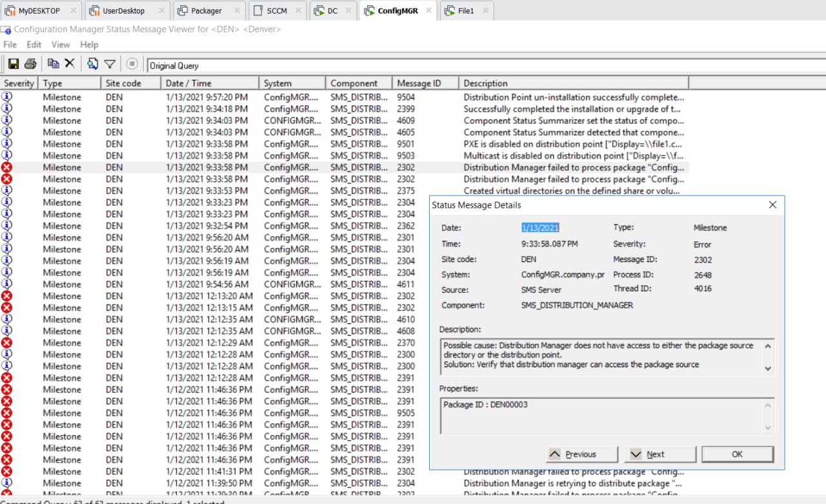The image size is (826, 504).
Task: Click error icon of 11:41:31 PM row
Action: (6, 471)
